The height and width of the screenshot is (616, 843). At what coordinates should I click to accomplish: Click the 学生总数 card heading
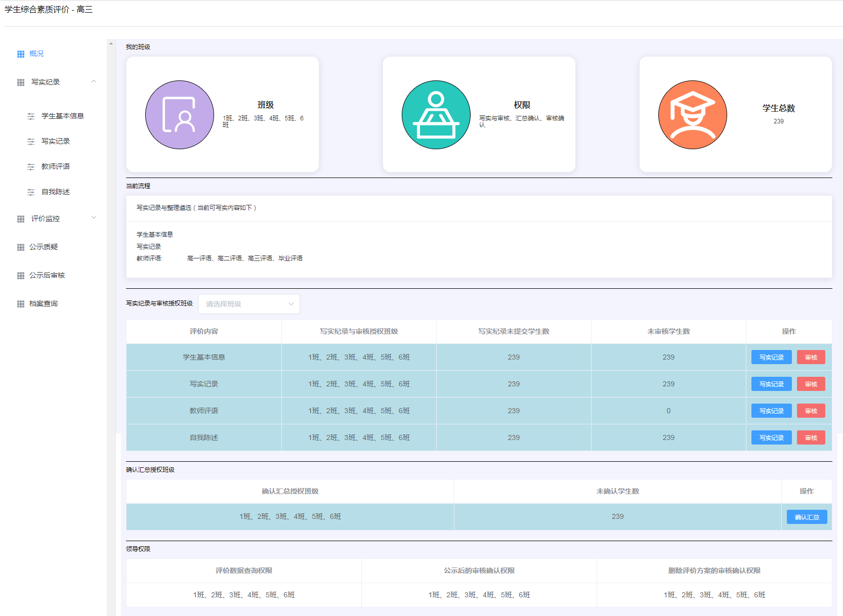pyautogui.click(x=779, y=108)
